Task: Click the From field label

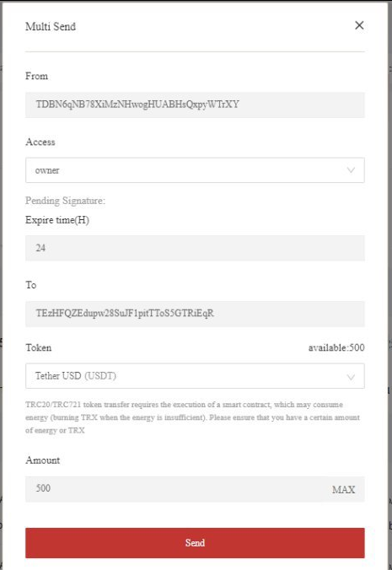Action: coord(37,76)
